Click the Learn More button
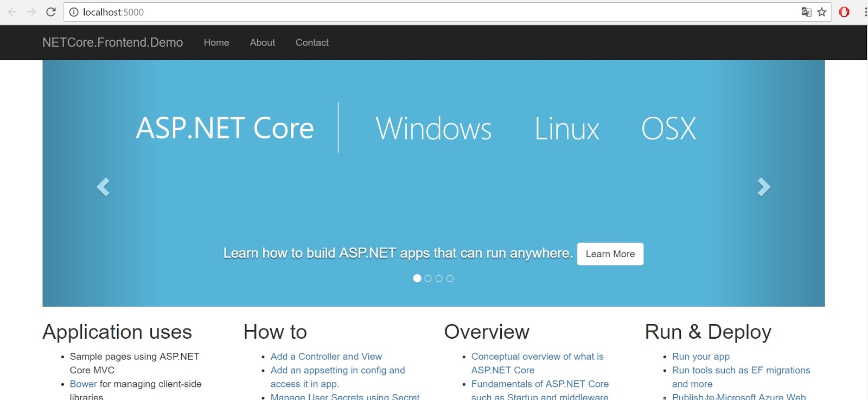868x400 pixels. click(x=610, y=254)
